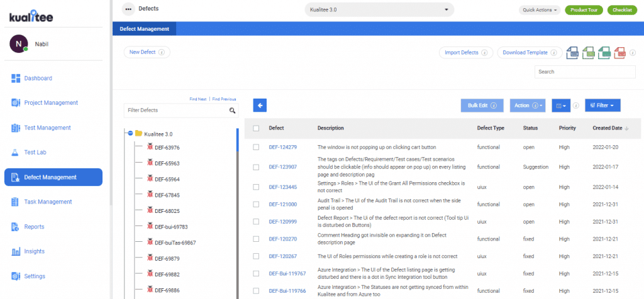Check the box for DEF-Bui-119767

tap(257, 274)
